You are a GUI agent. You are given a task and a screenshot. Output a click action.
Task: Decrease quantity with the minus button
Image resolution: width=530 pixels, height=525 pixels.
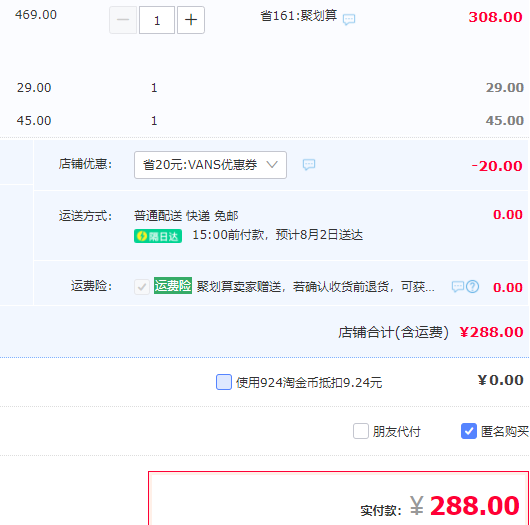pos(123,20)
